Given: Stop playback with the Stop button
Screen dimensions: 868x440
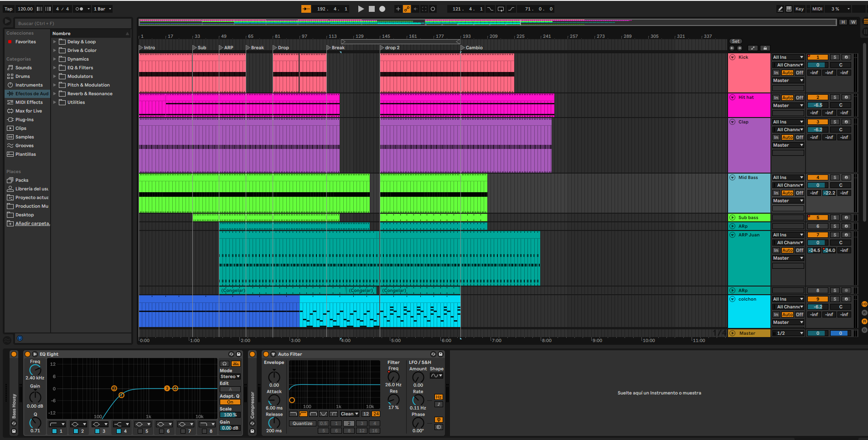Looking at the screenshot, I should coord(372,9).
